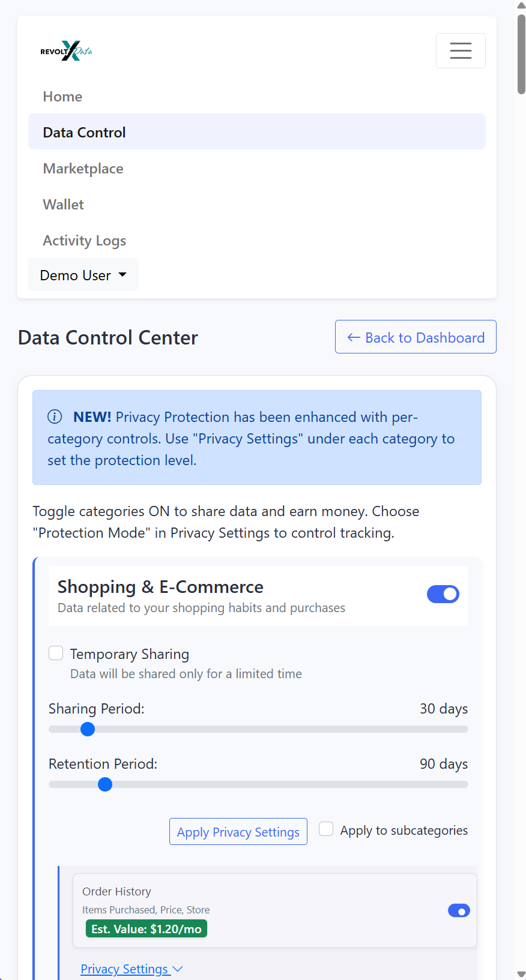Click the info icon in the NEW banner
This screenshot has height=980, width=526.
point(55,416)
